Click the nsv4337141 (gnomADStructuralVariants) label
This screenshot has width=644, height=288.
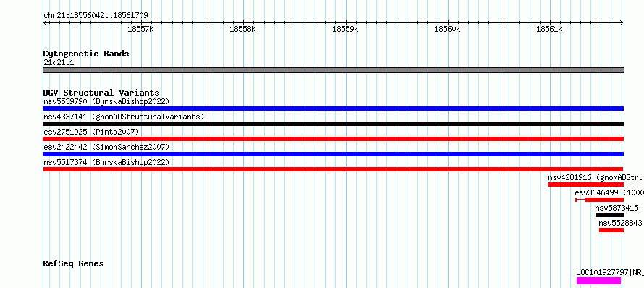click(x=124, y=117)
